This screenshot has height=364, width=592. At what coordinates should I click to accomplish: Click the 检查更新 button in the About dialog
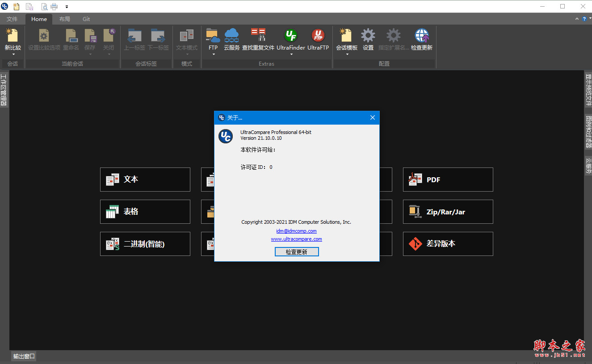(296, 251)
